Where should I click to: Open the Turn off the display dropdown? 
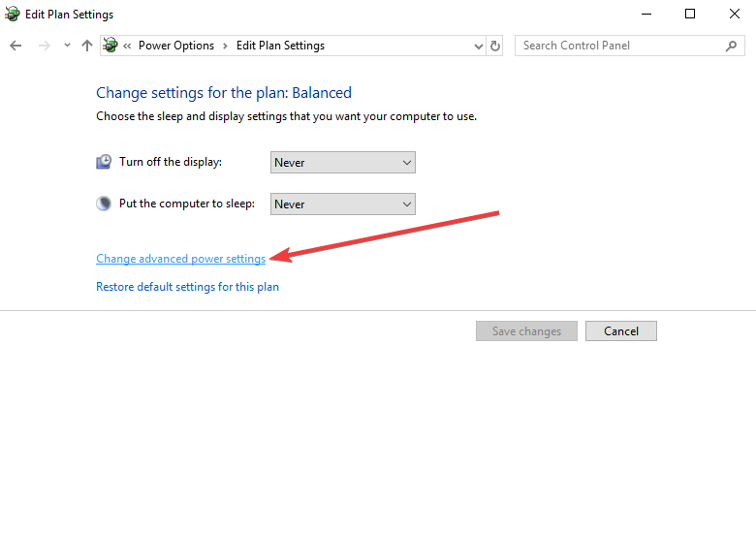[342, 163]
